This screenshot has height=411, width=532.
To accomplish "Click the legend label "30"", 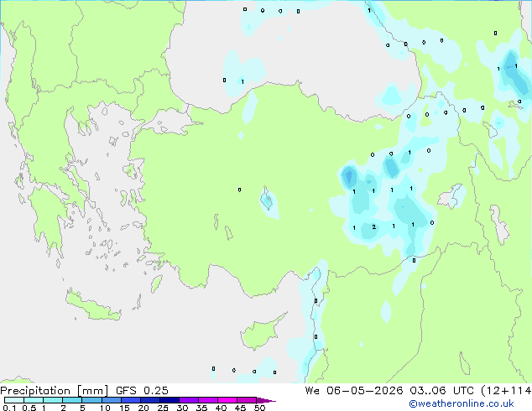I will (182, 408).
